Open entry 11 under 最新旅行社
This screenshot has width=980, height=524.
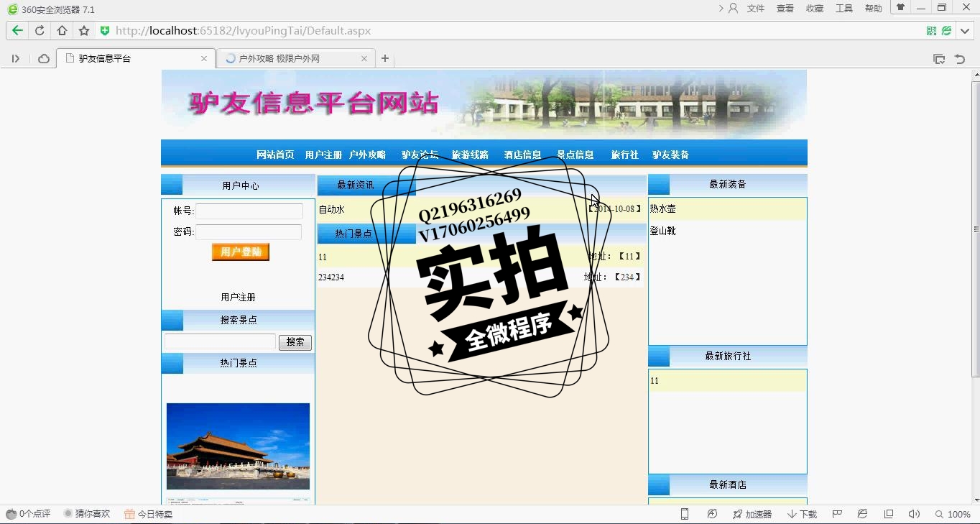click(x=655, y=380)
